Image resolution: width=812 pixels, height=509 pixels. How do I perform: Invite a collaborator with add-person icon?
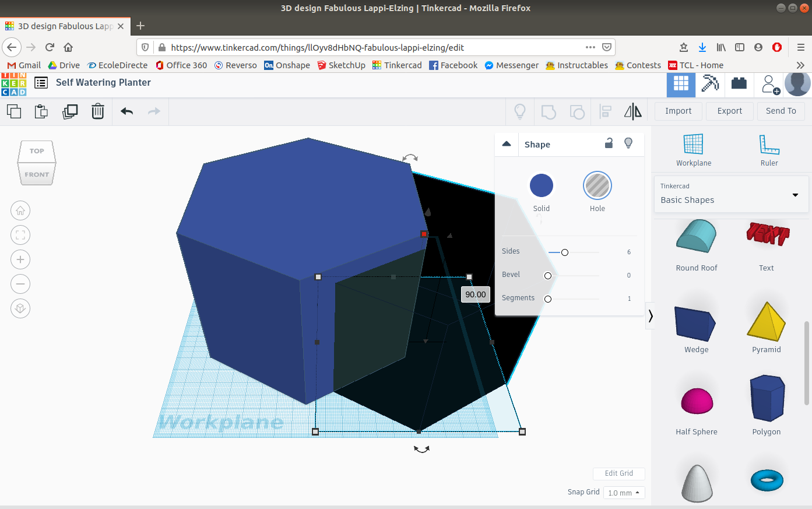click(x=771, y=85)
